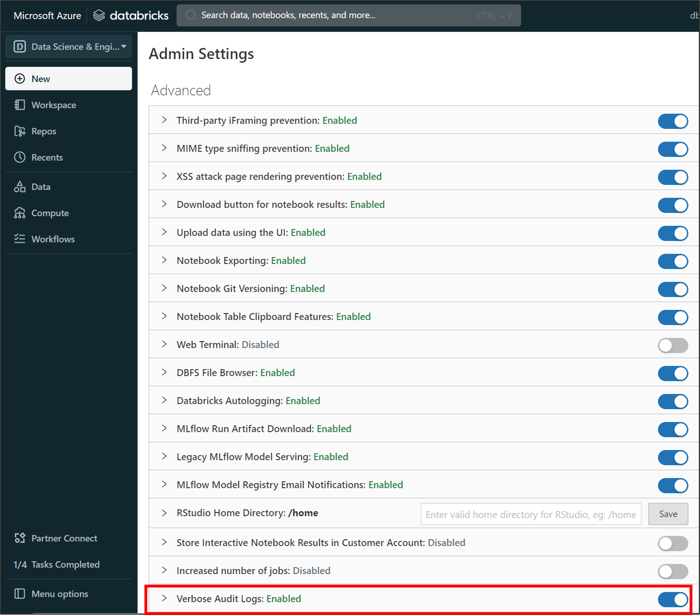The height and width of the screenshot is (615, 700).
Task: Click the Workspace sidebar icon
Action: click(x=19, y=105)
